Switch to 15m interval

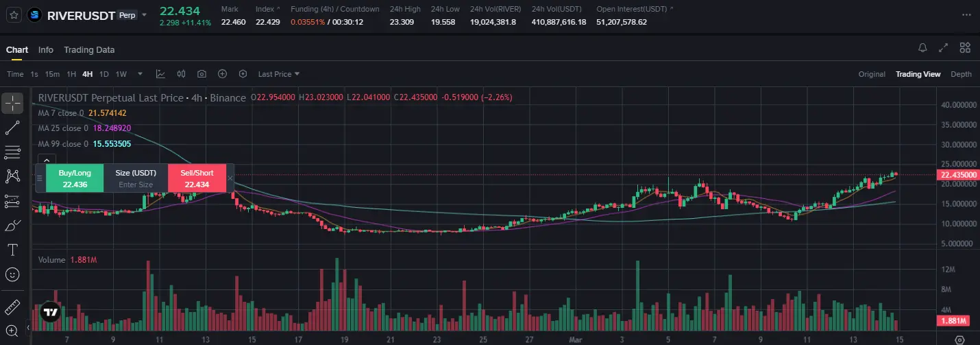pyautogui.click(x=52, y=74)
